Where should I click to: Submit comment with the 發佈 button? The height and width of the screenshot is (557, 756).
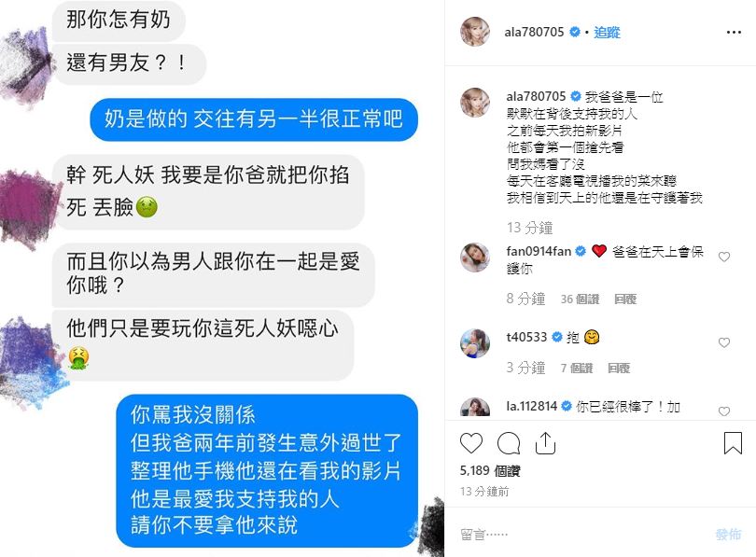tap(728, 534)
